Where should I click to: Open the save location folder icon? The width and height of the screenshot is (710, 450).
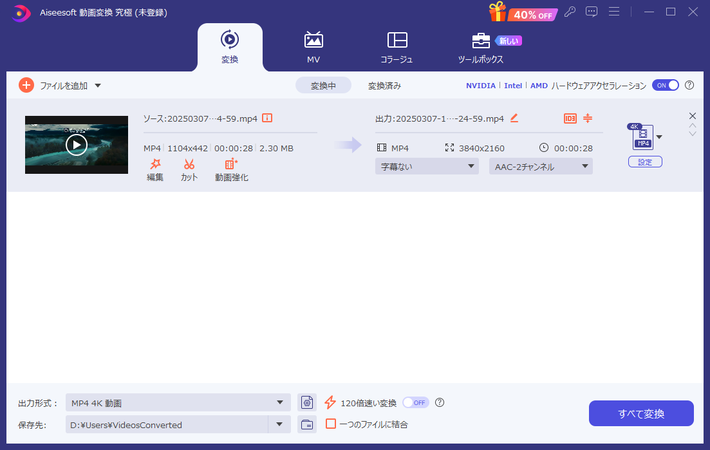coord(308,424)
